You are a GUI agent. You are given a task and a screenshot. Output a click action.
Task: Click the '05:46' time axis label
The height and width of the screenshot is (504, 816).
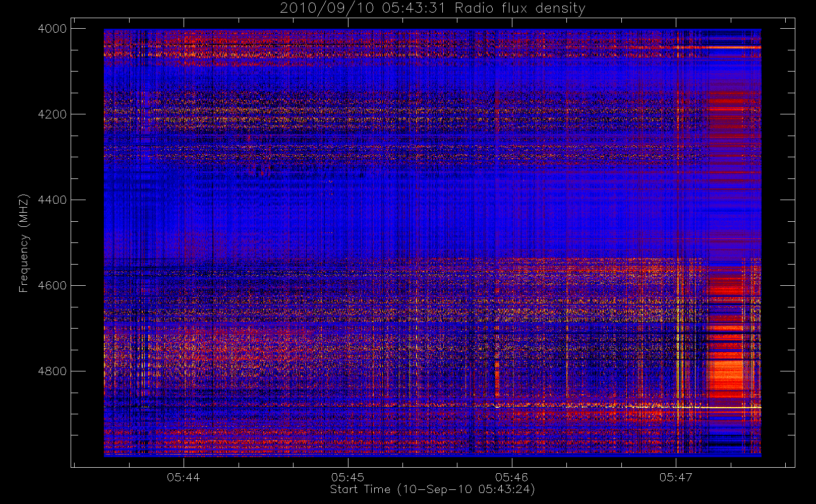pyautogui.click(x=512, y=477)
